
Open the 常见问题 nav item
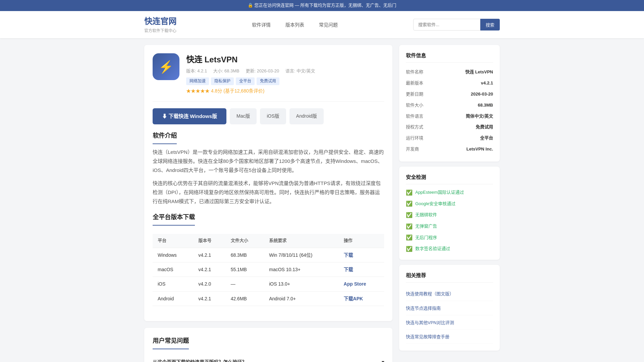[x=328, y=25]
